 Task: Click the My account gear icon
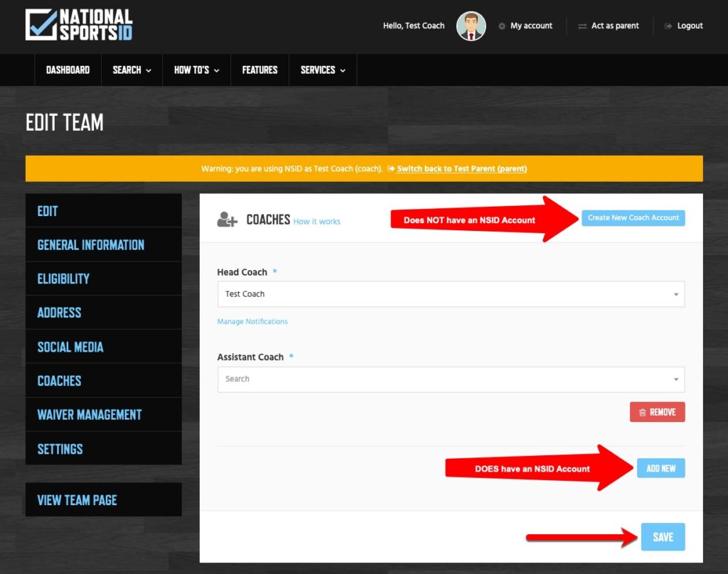pyautogui.click(x=501, y=26)
